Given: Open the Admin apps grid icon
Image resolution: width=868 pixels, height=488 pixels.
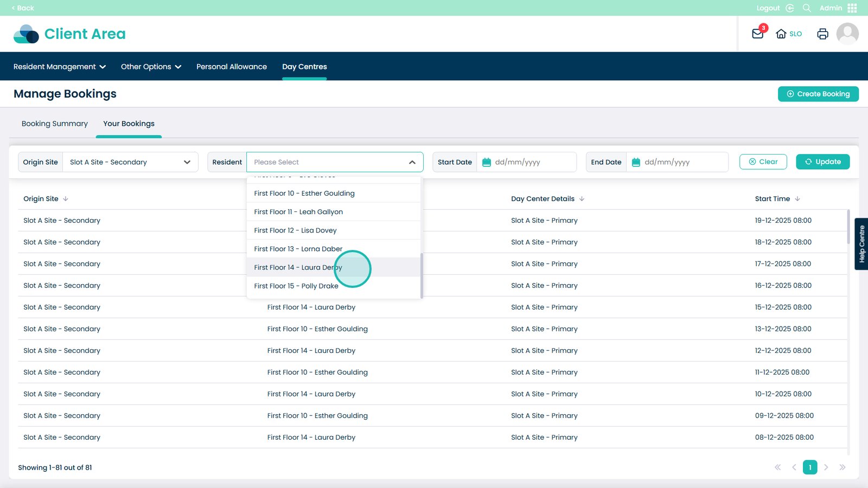Looking at the screenshot, I should [x=852, y=8].
